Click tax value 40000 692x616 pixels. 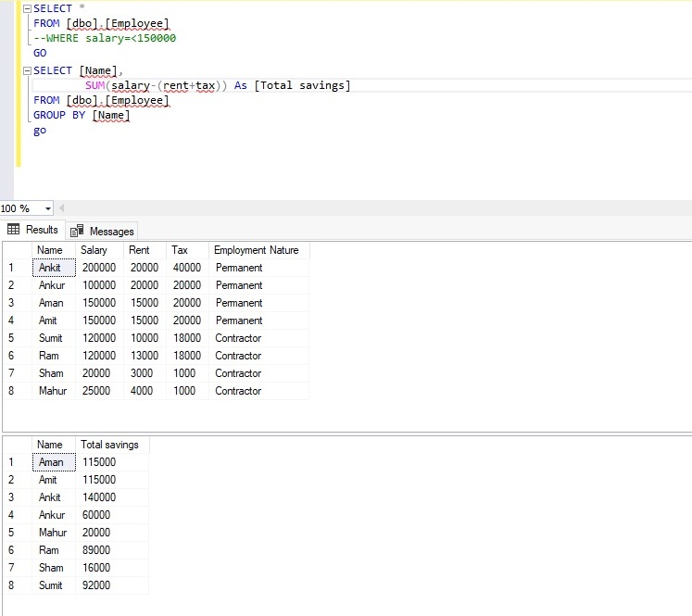click(187, 268)
